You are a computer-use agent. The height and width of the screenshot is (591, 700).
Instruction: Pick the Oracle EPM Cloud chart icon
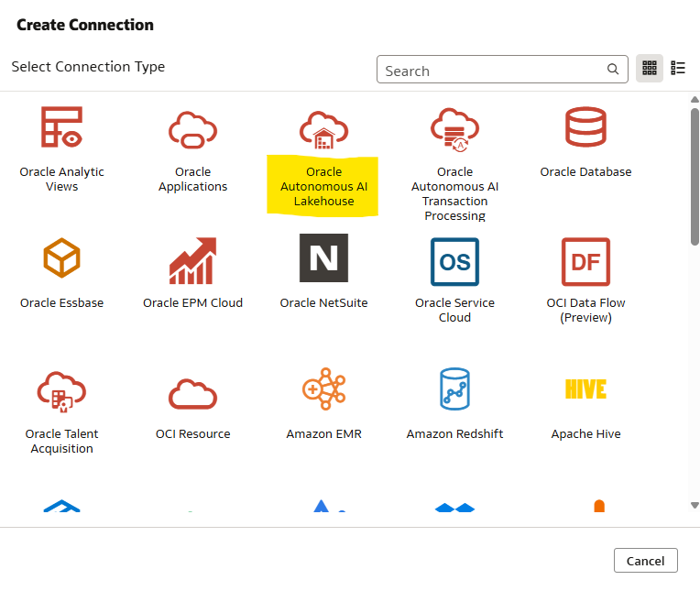(x=192, y=261)
